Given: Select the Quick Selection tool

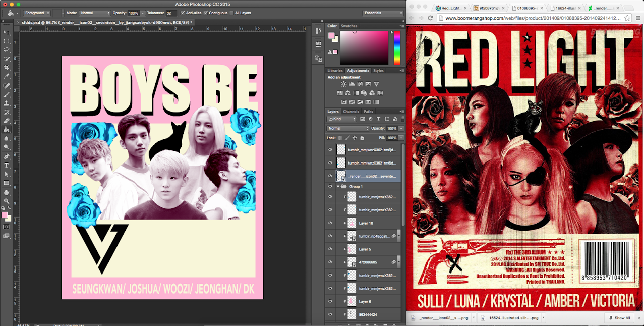Looking at the screenshot, I should pyautogui.click(x=7, y=59).
